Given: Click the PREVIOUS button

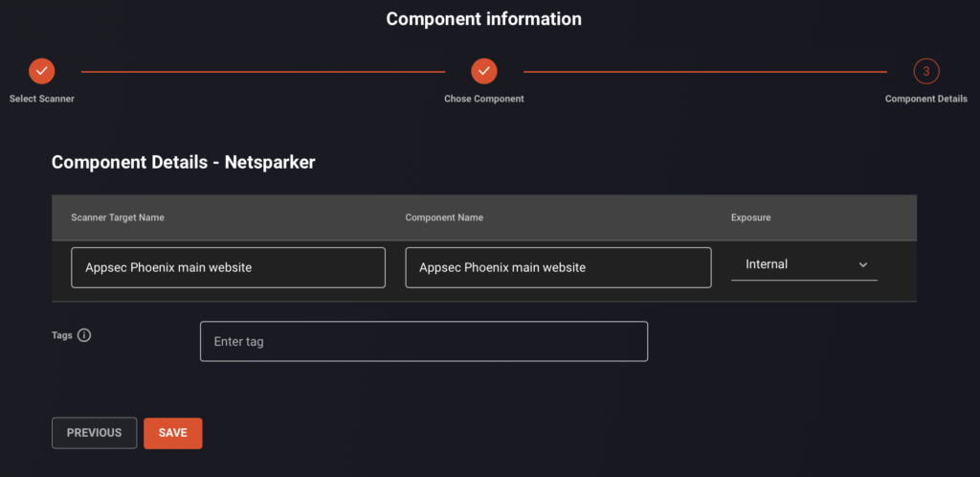Looking at the screenshot, I should 95,433.
